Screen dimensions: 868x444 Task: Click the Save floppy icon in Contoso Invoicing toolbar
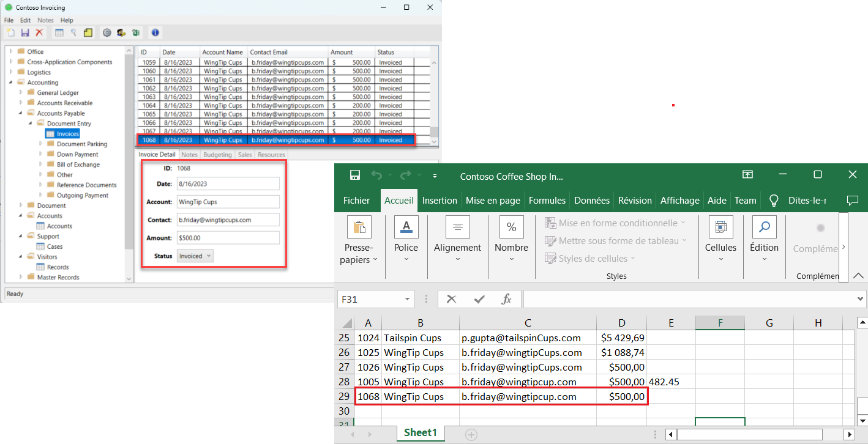pyautogui.click(x=25, y=32)
